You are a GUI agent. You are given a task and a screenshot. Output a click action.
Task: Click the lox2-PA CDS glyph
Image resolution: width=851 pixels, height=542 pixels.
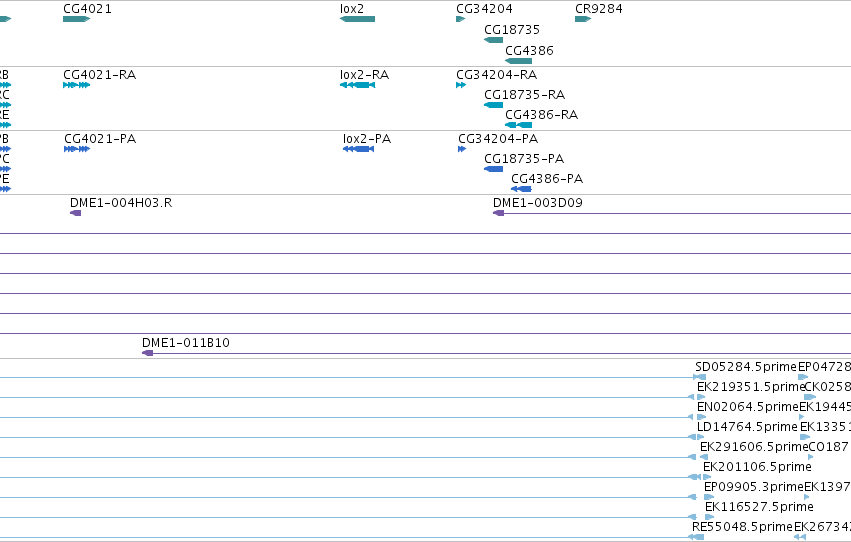point(358,149)
